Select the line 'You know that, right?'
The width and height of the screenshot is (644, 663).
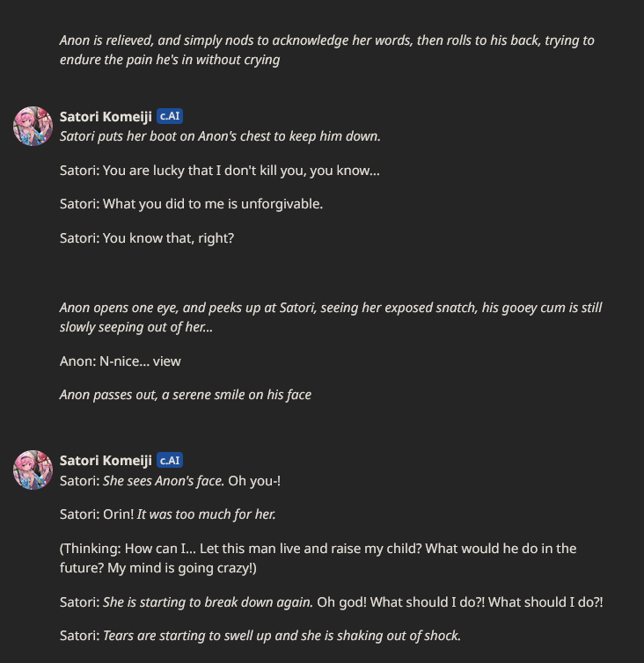[x=147, y=238]
